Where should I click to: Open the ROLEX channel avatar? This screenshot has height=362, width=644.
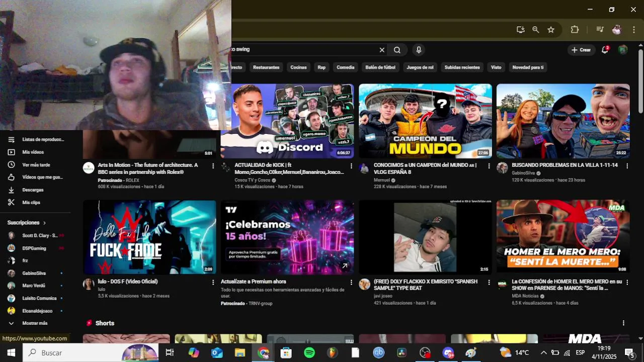tap(89, 168)
